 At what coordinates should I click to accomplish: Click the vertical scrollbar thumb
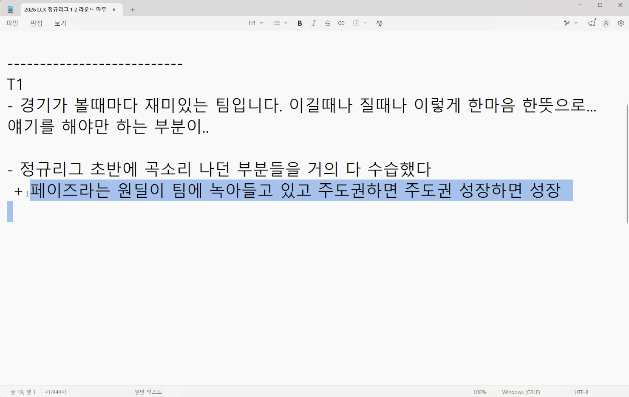[627, 164]
